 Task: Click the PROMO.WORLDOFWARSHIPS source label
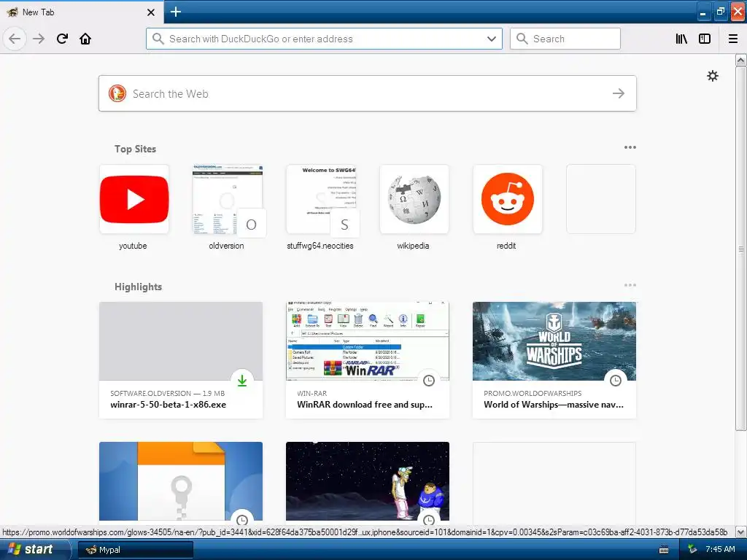(533, 393)
